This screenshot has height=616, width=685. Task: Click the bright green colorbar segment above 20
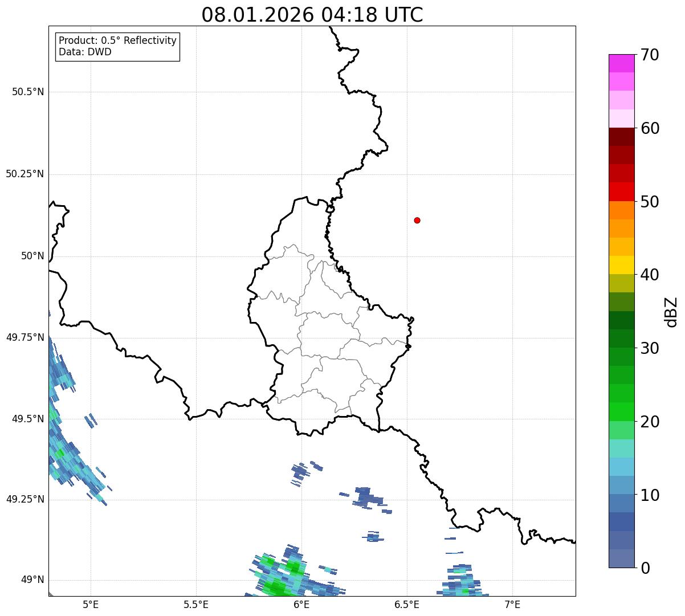click(621, 412)
